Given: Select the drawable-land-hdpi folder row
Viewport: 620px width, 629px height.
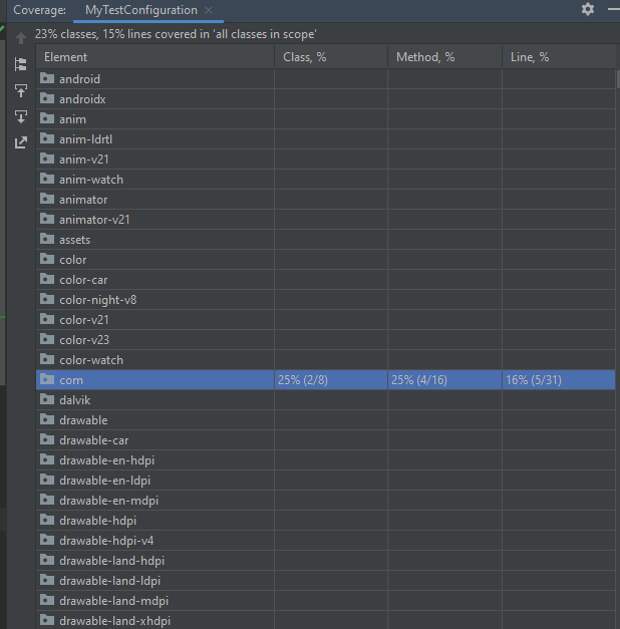Looking at the screenshot, I should (x=326, y=560).
